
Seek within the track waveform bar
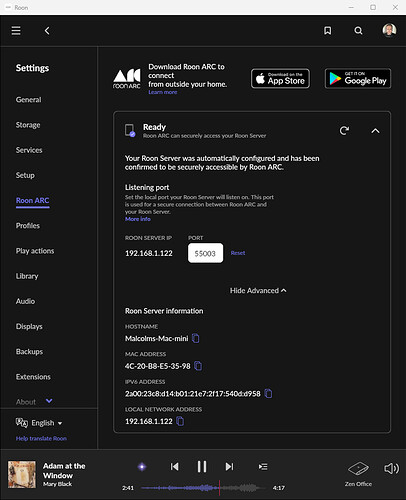click(x=203, y=488)
